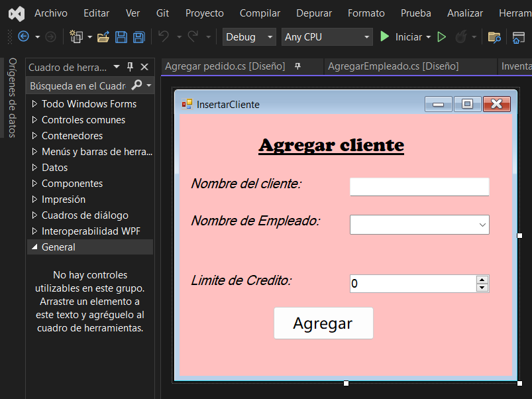Expand the Componentes group

click(x=34, y=183)
